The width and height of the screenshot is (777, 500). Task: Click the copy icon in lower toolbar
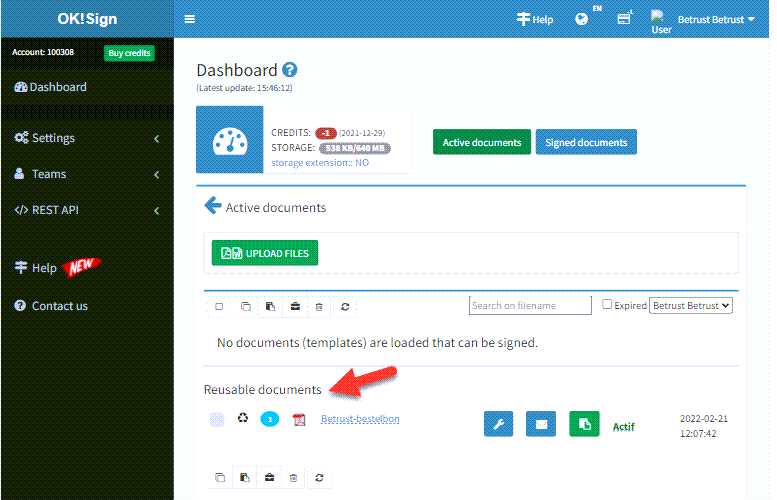point(220,478)
